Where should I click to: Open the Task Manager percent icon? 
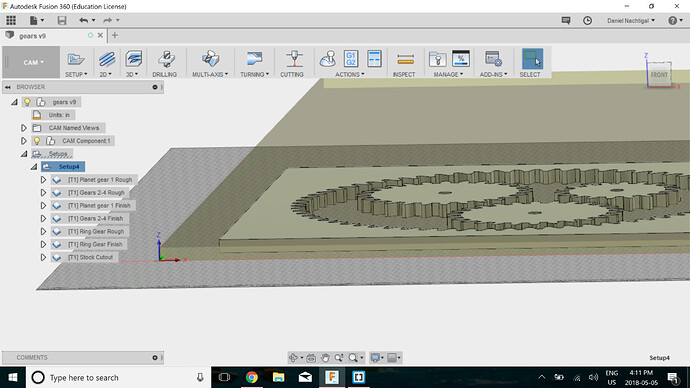click(x=461, y=59)
